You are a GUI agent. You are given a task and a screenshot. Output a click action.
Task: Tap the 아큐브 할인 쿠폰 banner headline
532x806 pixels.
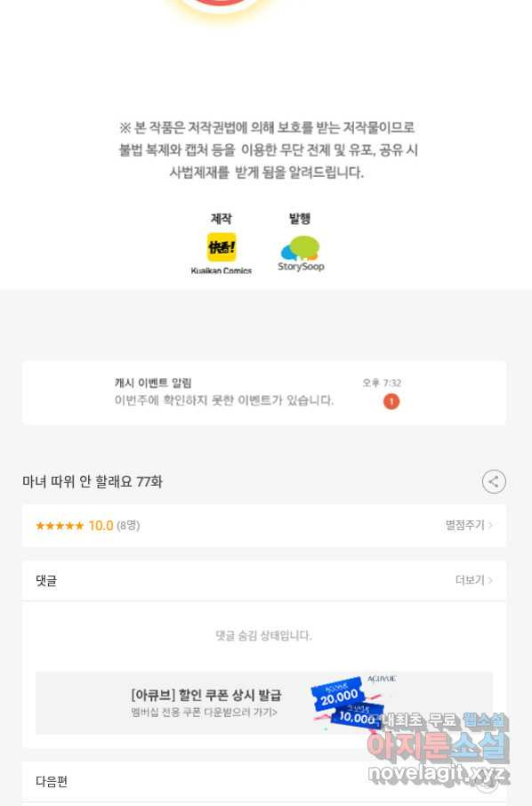pos(206,695)
